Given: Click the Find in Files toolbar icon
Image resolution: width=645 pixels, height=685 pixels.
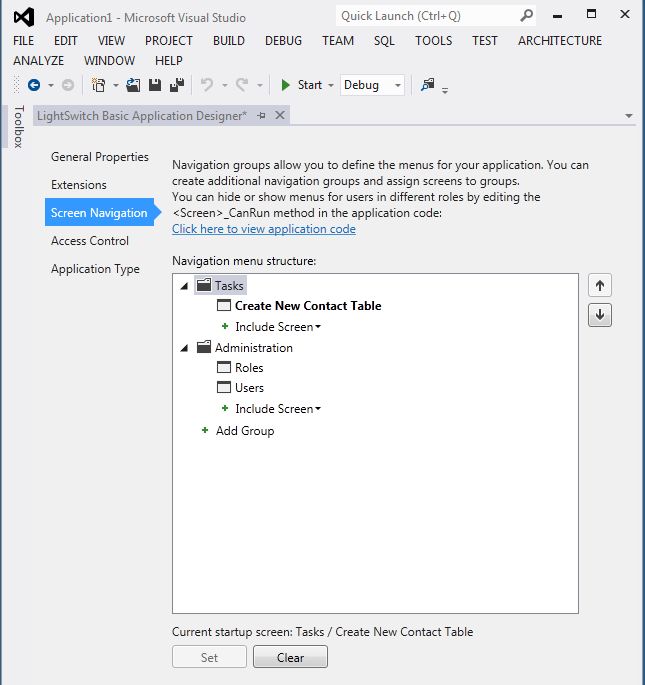Looking at the screenshot, I should click(x=427, y=84).
